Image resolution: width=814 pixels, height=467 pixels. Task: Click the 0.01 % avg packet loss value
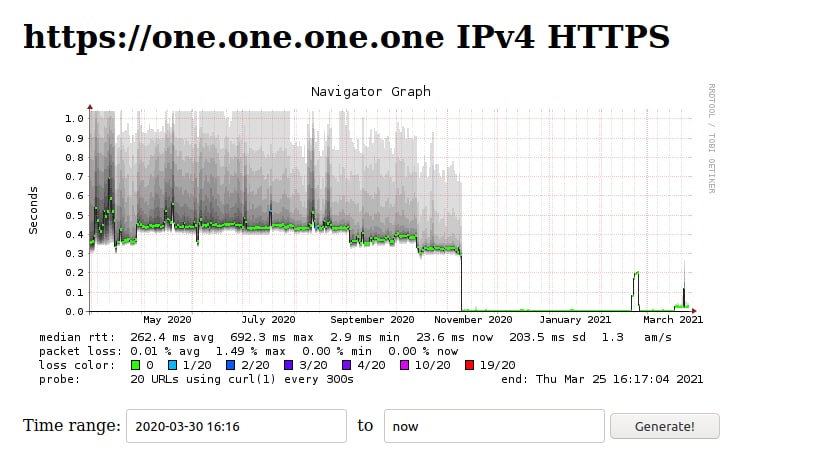click(x=165, y=351)
